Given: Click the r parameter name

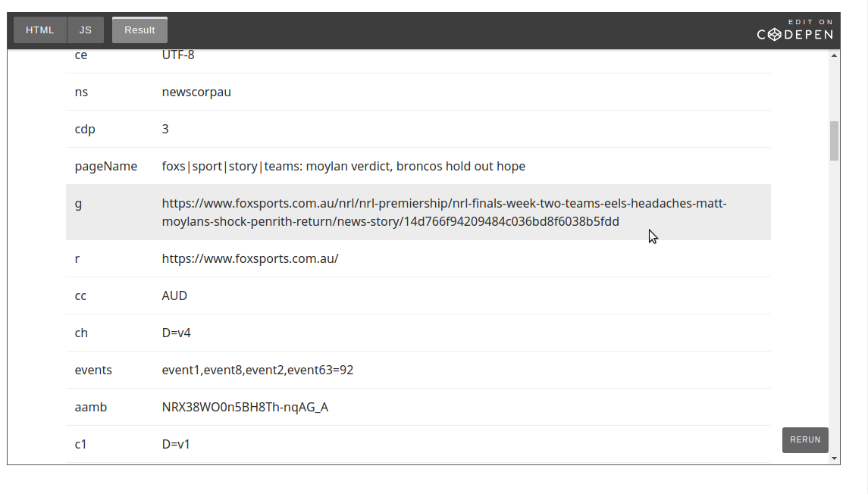Looking at the screenshot, I should (x=77, y=258).
